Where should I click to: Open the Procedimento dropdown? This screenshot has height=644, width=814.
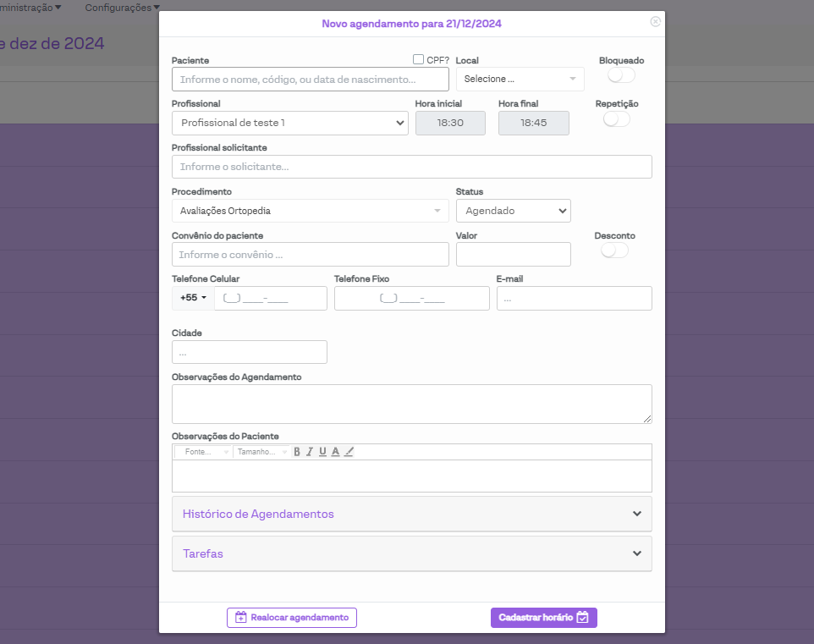click(x=310, y=211)
